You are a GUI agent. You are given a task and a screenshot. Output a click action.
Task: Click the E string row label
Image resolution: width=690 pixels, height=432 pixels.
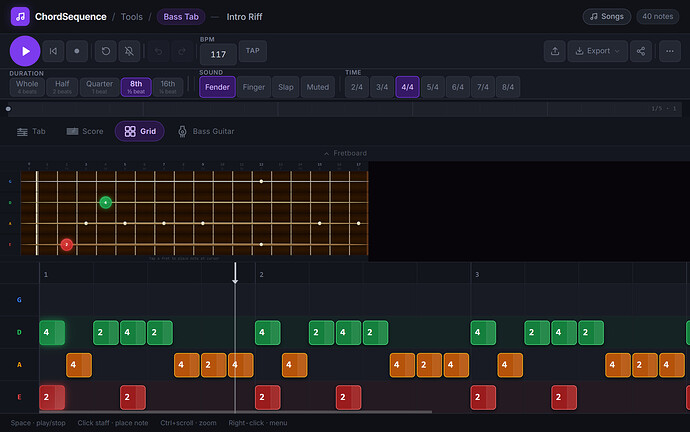pyautogui.click(x=19, y=397)
